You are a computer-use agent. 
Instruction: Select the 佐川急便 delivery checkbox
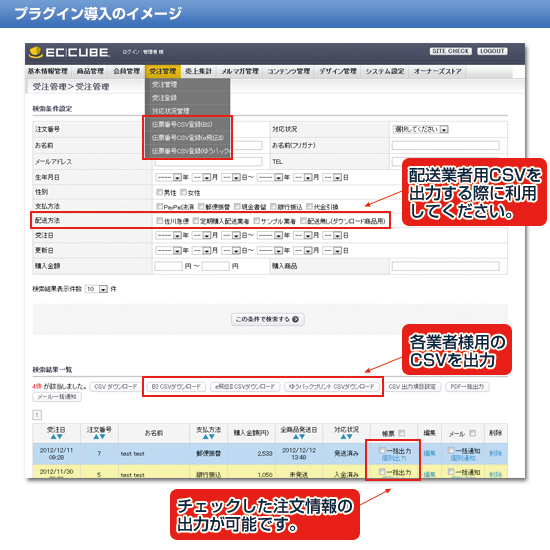click(159, 221)
